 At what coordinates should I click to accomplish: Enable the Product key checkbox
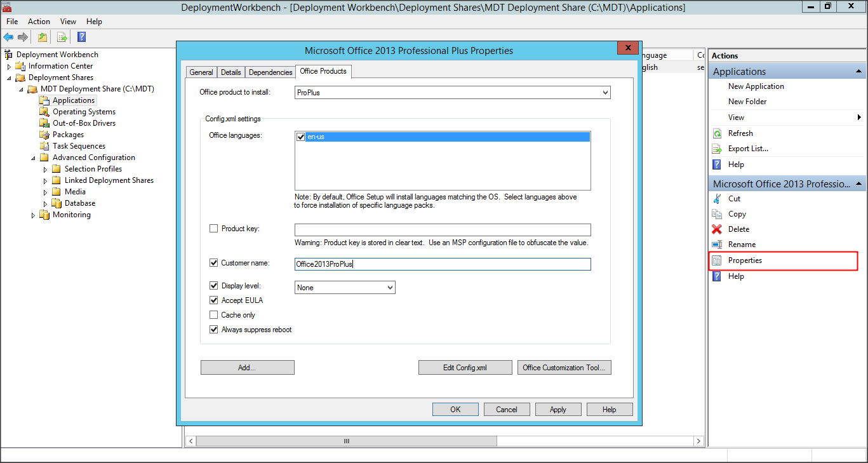(x=214, y=229)
